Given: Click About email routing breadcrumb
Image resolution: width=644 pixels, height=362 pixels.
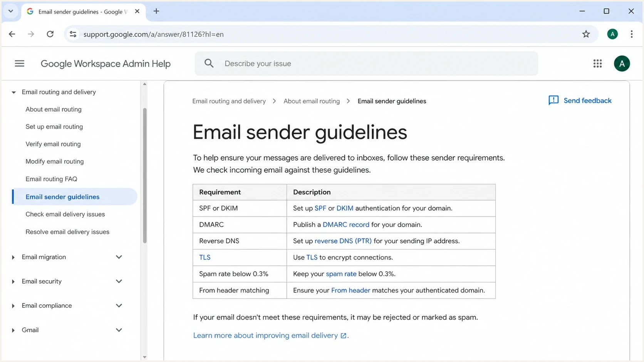Looking at the screenshot, I should (x=312, y=101).
